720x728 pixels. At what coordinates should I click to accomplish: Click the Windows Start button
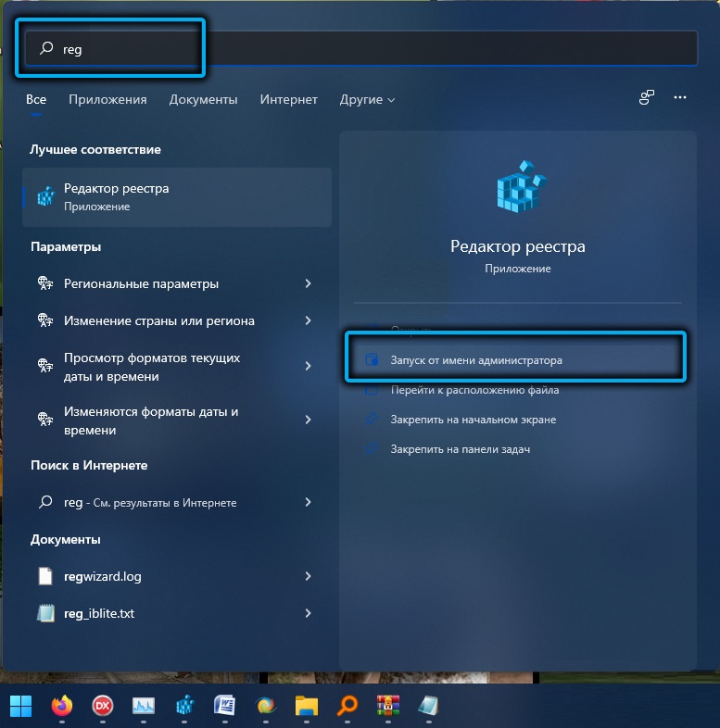coord(20,705)
